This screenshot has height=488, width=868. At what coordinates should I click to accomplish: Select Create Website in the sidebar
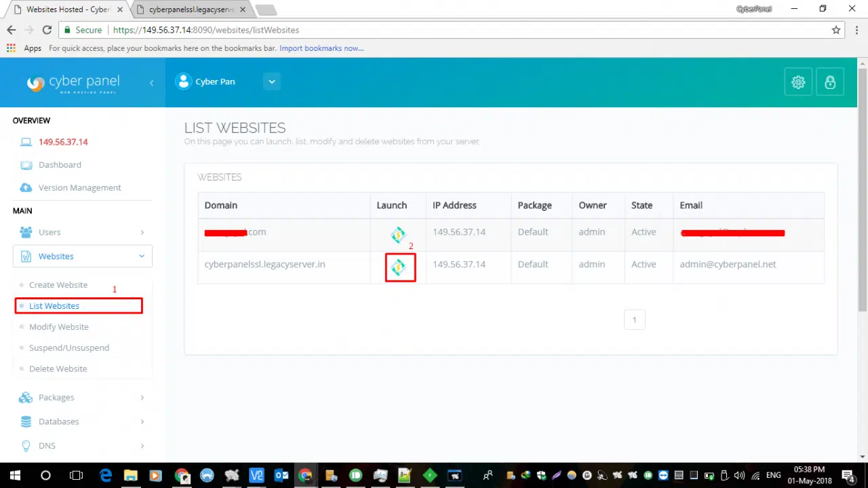pyautogui.click(x=58, y=285)
